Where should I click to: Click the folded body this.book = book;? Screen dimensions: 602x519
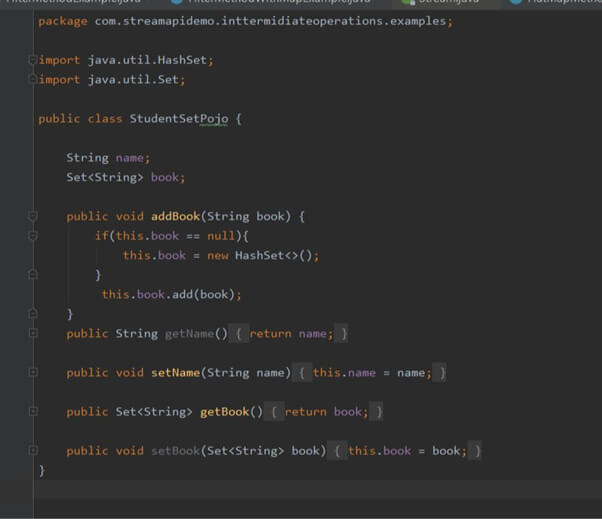[407, 451]
